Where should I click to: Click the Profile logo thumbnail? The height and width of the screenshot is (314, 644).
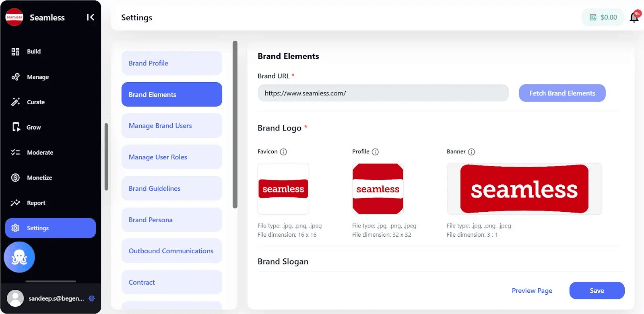(378, 188)
